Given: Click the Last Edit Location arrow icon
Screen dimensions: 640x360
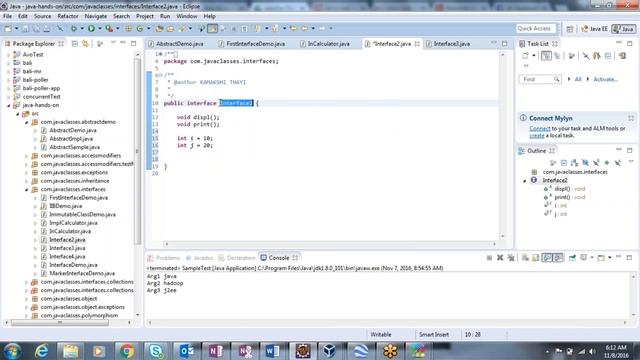Looking at the screenshot, I should pyautogui.click(x=293, y=28).
